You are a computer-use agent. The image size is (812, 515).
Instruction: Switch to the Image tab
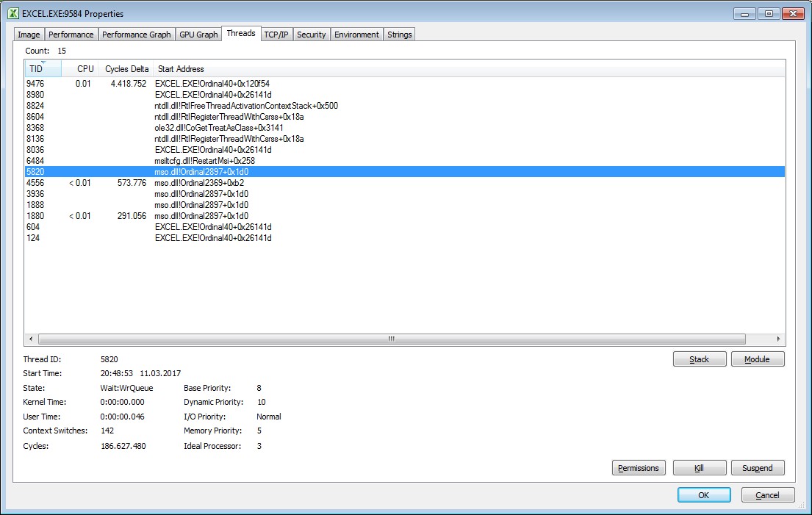click(x=29, y=34)
